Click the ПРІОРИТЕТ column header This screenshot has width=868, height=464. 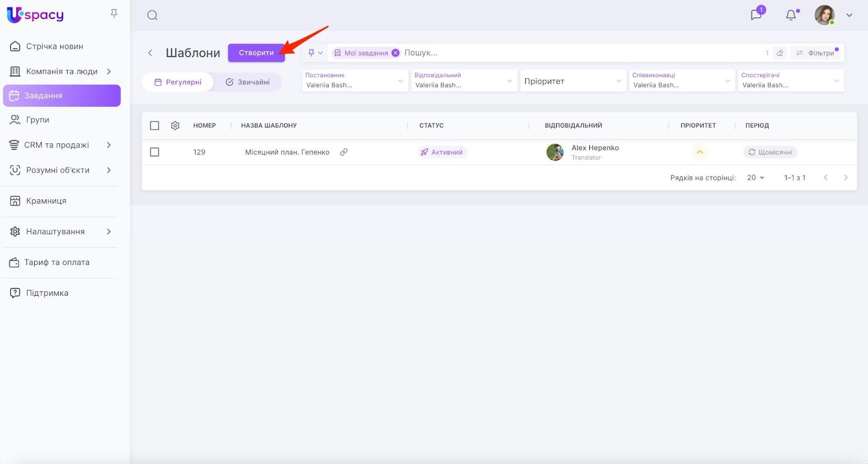coord(698,125)
